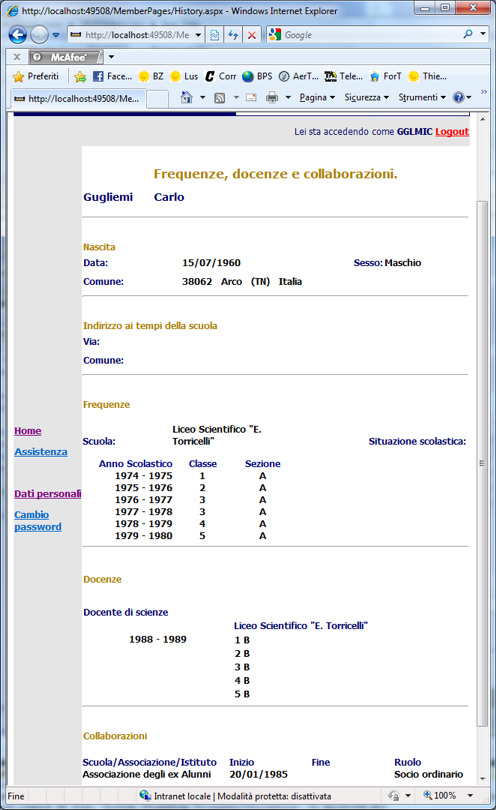Image resolution: width=496 pixels, height=810 pixels.
Task: Open the Strumenti menu
Action: click(422, 97)
